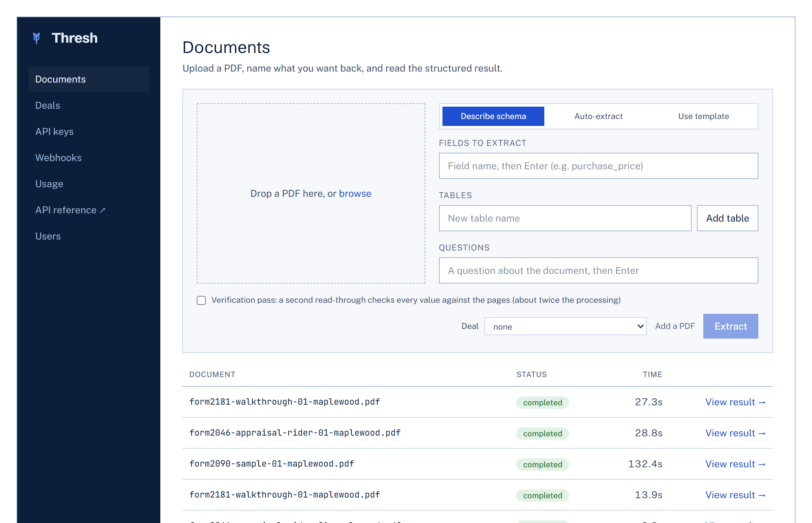Image resolution: width=812 pixels, height=523 pixels.
Task: Click the 28.8s time value
Action: (x=649, y=433)
